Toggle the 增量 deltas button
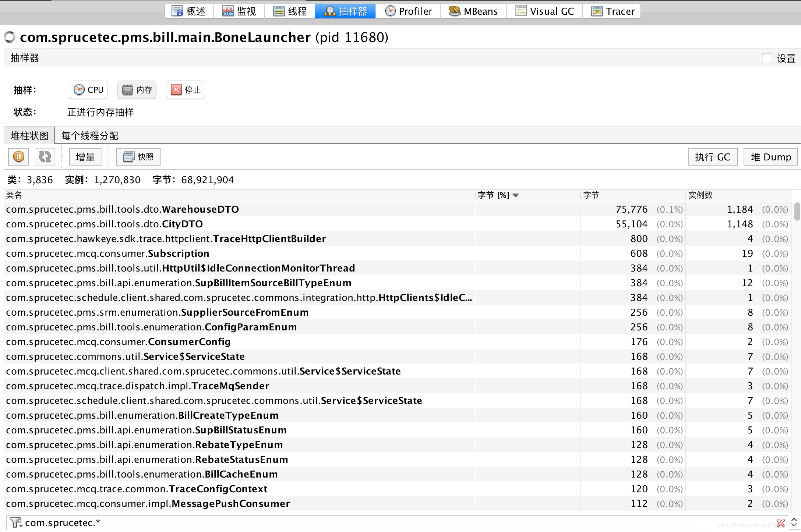The height and width of the screenshot is (532, 801). click(85, 157)
